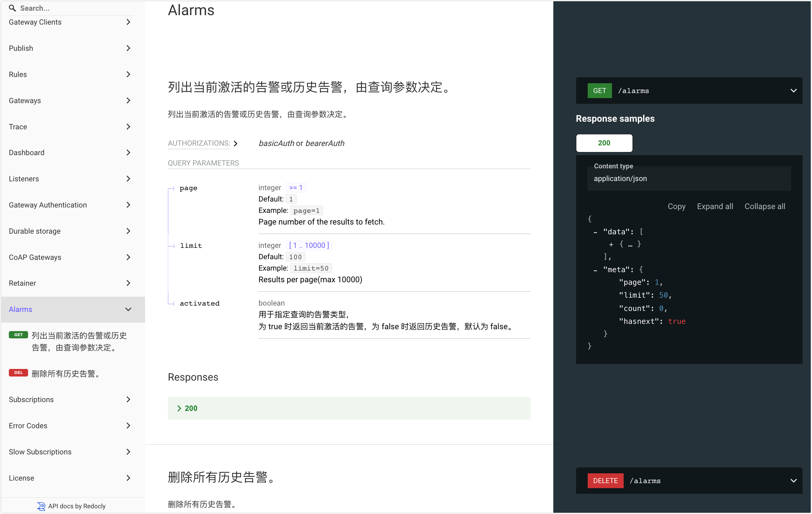Click the hidden data item expander plus sign
The height and width of the screenshot is (514, 812).
[611, 244]
